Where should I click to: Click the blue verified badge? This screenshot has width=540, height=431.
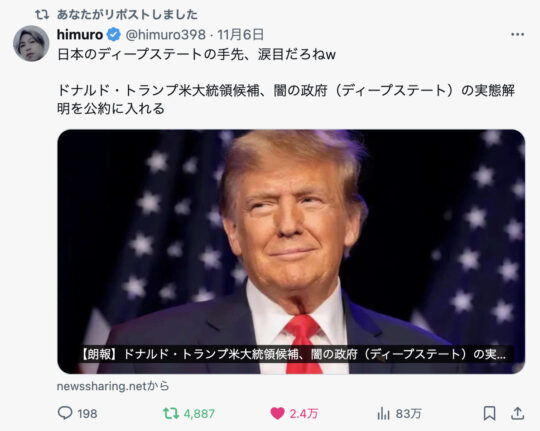click(114, 34)
